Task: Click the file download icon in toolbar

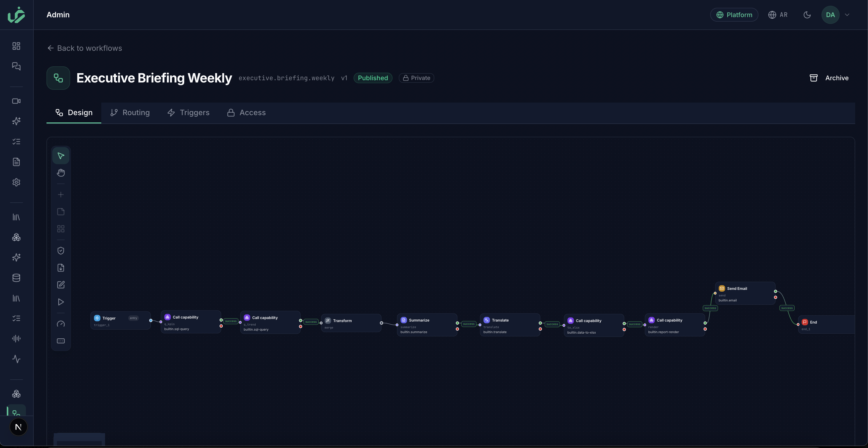Action: pos(61,268)
